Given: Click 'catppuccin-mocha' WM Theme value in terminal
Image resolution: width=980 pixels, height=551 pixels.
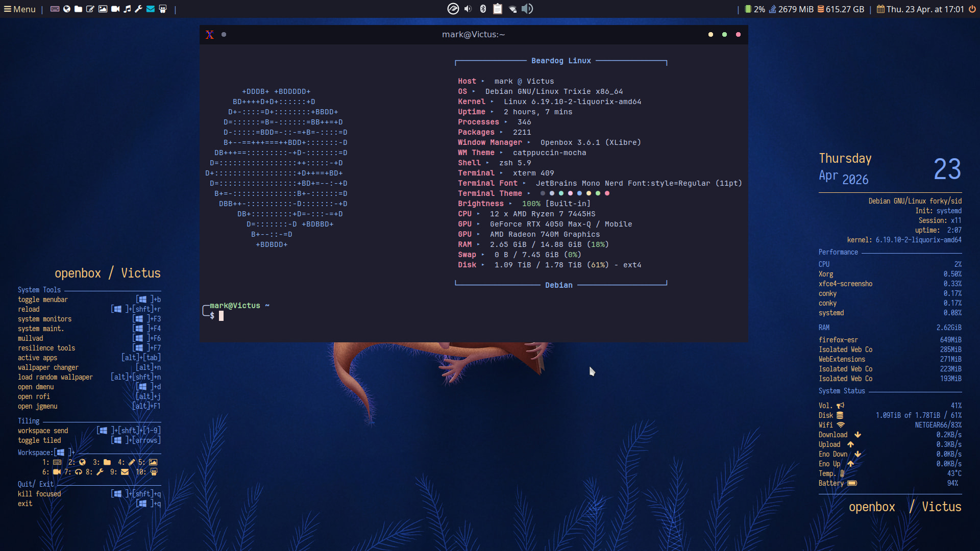Looking at the screenshot, I should tap(549, 153).
